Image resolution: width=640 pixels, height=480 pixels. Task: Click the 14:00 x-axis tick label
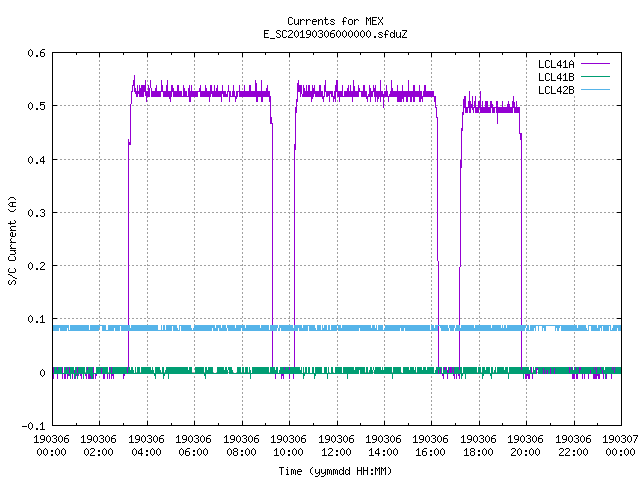[383, 452]
